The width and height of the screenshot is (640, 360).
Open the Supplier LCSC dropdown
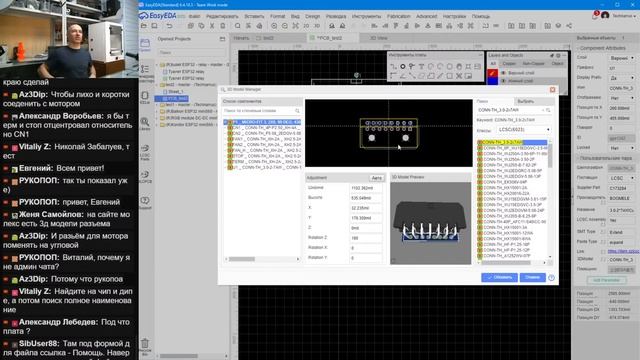(x=622, y=178)
